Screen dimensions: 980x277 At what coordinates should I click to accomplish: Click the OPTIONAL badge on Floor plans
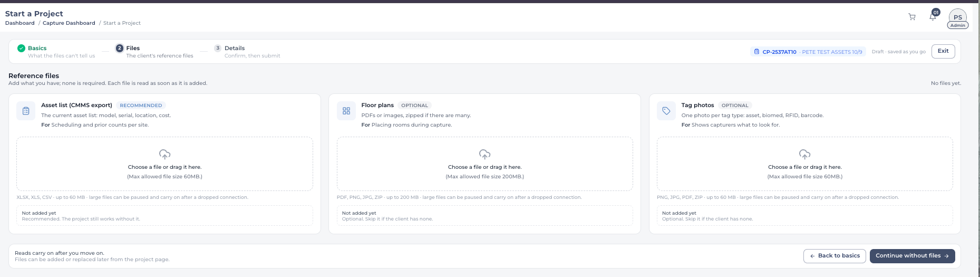tap(414, 106)
